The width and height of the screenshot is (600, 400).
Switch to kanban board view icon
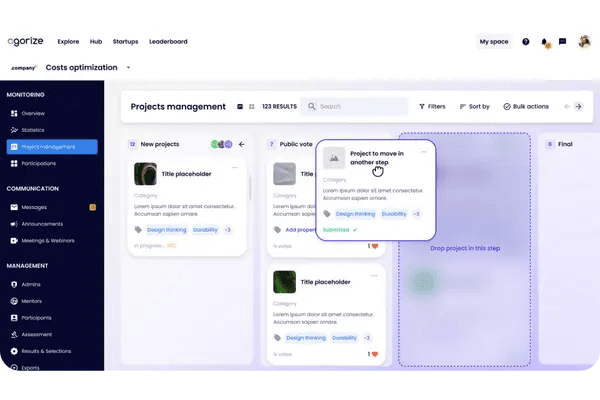(x=240, y=106)
